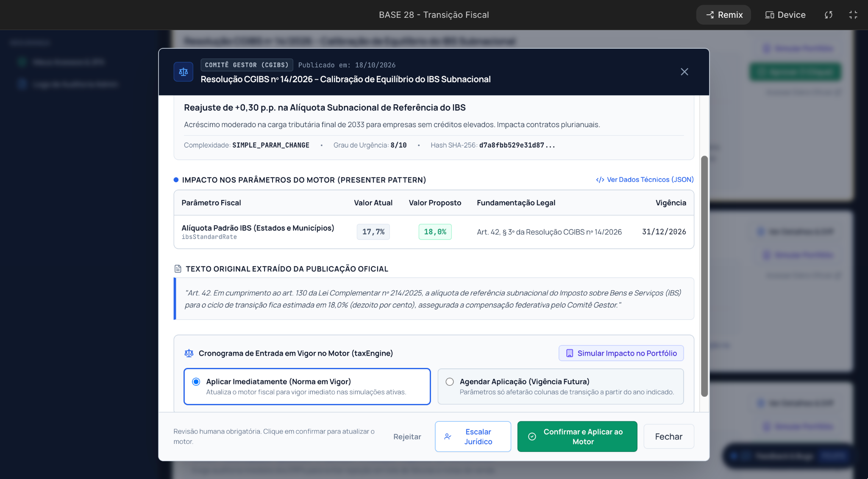Image resolution: width=868 pixels, height=479 pixels.
Task: Click the Valor Proposto column header
Action: pos(435,203)
